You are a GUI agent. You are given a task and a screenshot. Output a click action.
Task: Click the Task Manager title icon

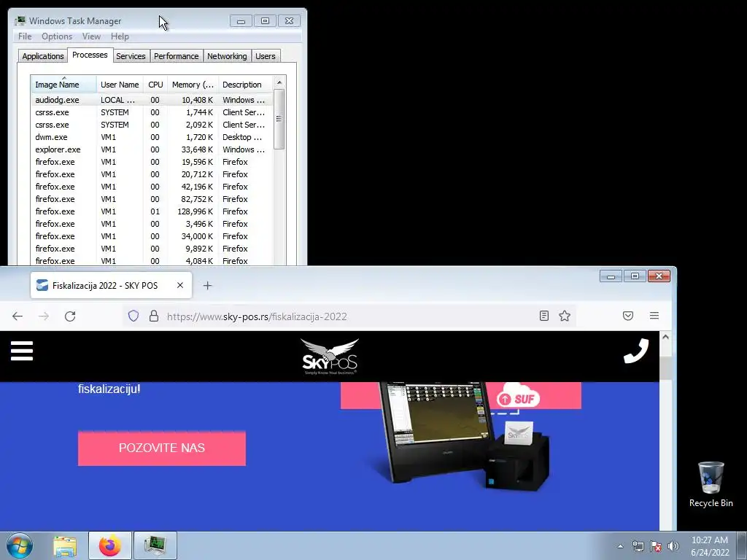pos(20,20)
